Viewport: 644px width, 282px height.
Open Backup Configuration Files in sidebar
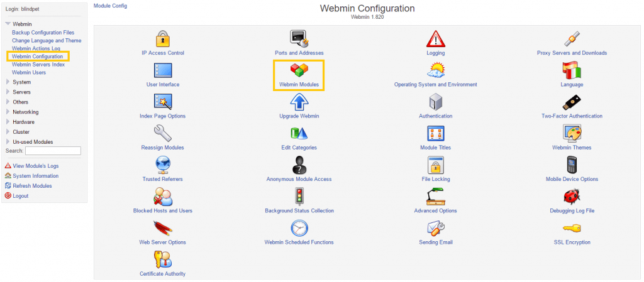[43, 33]
